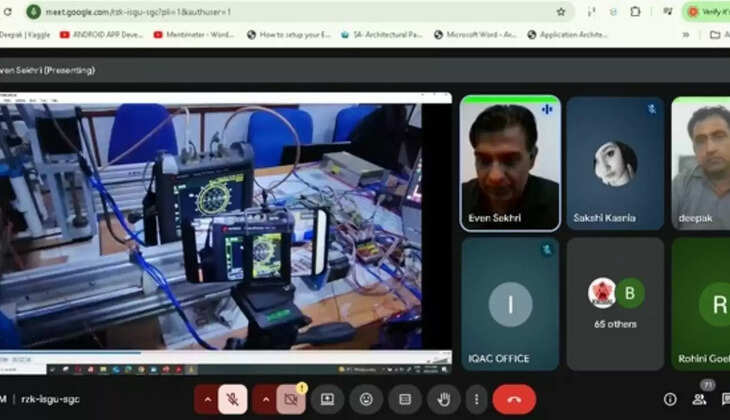
Task: Select Rohini Goel's participant tile
Action: point(701,304)
